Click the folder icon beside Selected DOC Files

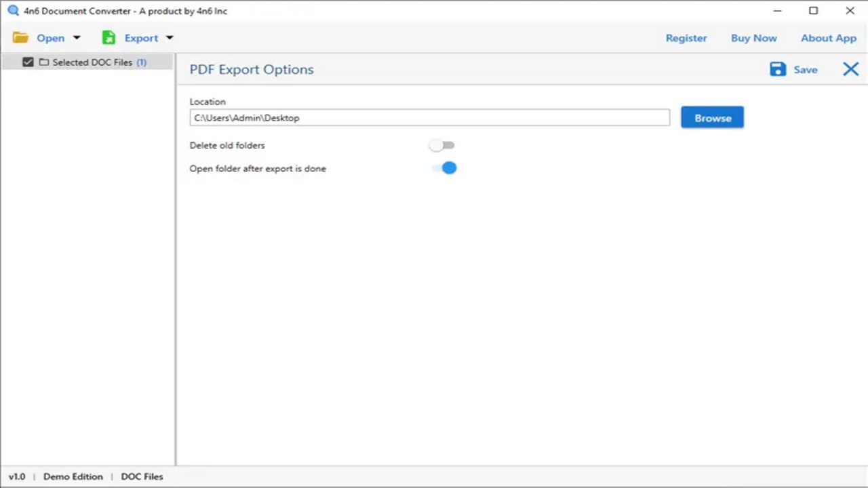pos(44,62)
